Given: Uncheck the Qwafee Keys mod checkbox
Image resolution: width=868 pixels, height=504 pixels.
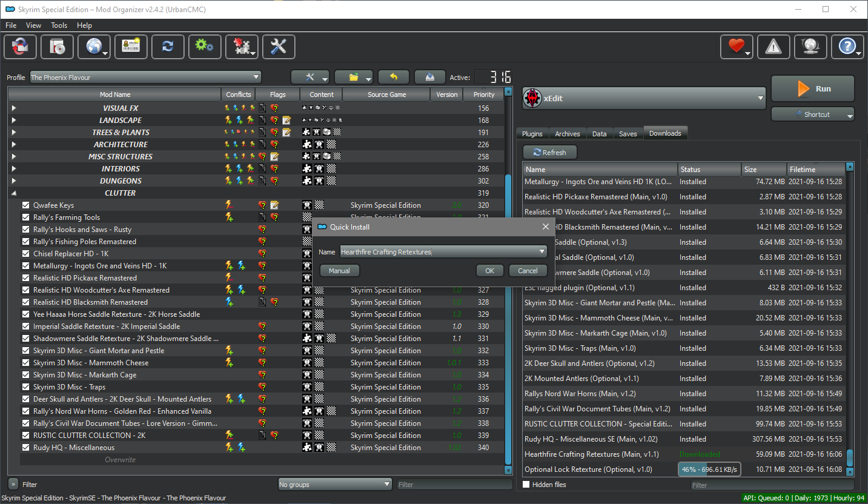Looking at the screenshot, I should click(25, 205).
